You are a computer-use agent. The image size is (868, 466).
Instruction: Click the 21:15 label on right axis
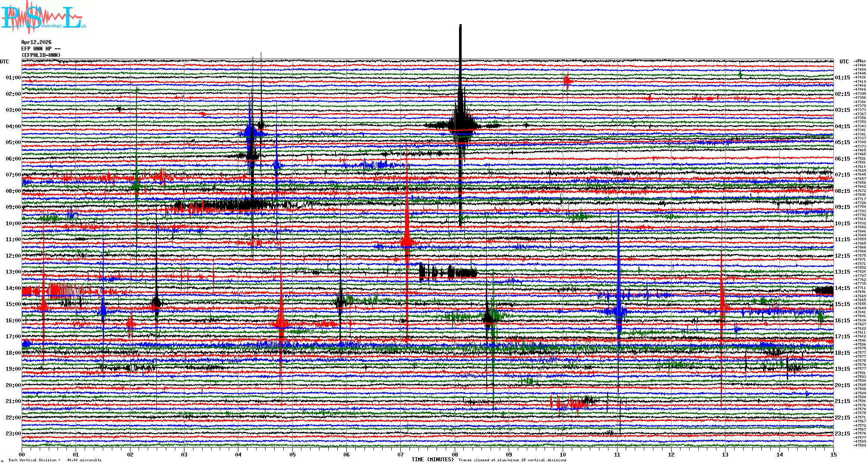pos(842,401)
